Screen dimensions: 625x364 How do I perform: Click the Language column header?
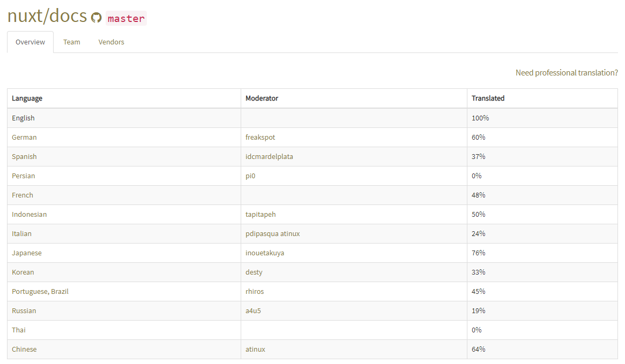coord(27,98)
